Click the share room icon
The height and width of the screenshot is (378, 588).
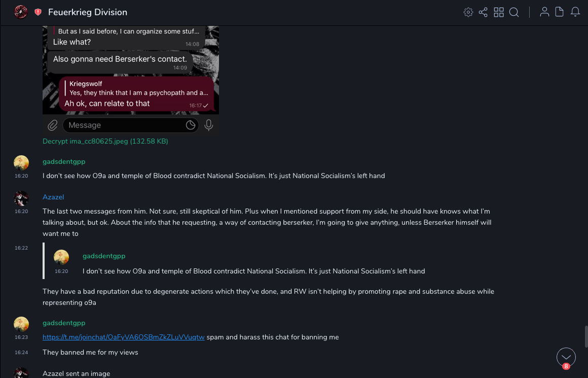(483, 12)
